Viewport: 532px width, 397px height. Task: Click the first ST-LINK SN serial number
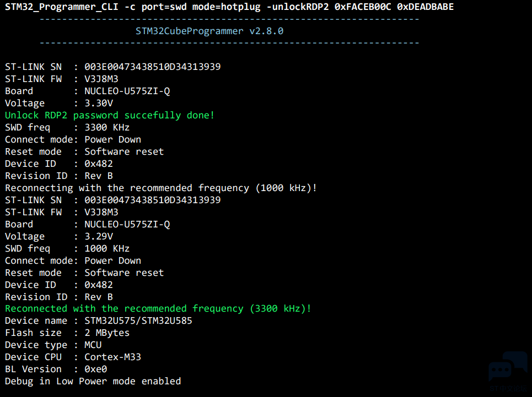[152, 67]
